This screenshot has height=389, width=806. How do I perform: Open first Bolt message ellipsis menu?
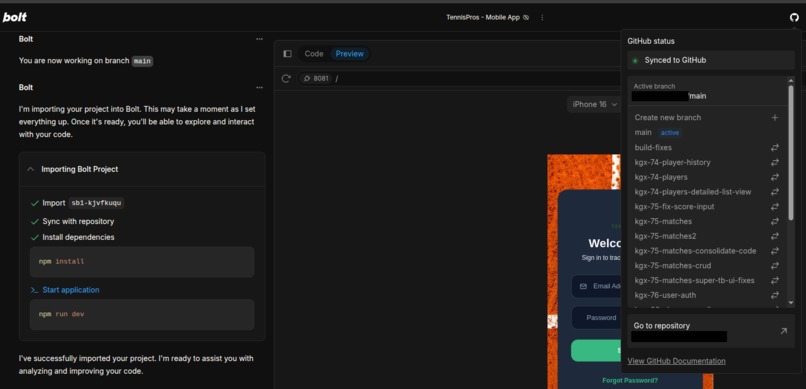(x=260, y=39)
